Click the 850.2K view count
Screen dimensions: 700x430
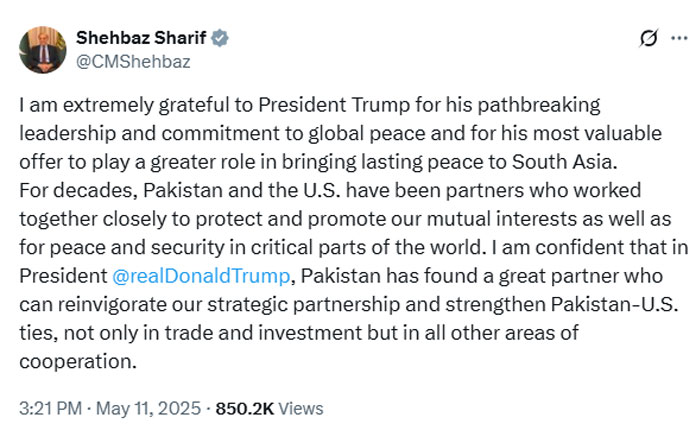[x=244, y=408]
